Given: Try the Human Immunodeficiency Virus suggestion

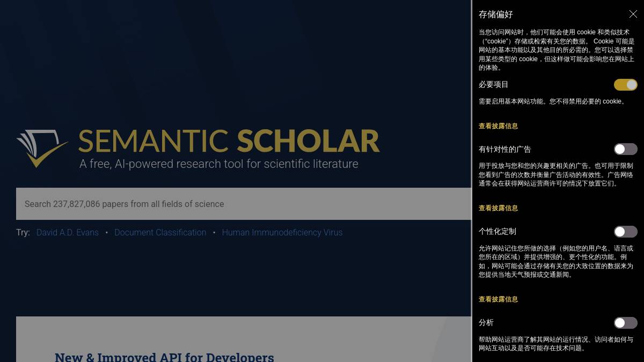Looking at the screenshot, I should [282, 232].
